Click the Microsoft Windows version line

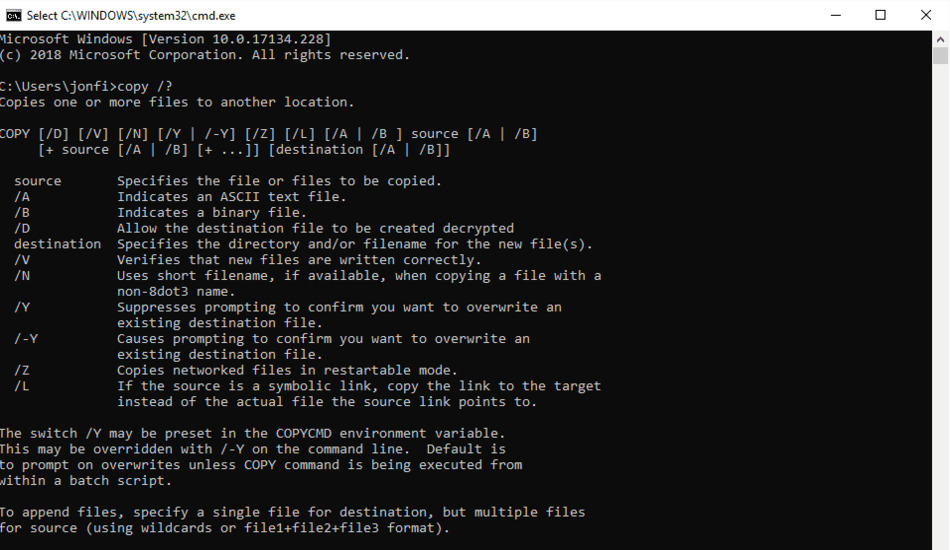pyautogui.click(x=165, y=39)
